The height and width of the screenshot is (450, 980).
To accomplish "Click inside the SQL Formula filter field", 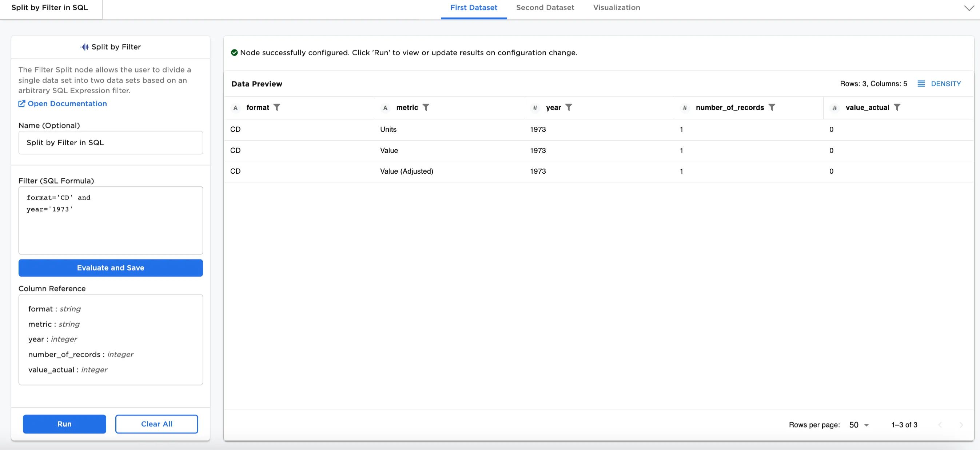I will [110, 220].
